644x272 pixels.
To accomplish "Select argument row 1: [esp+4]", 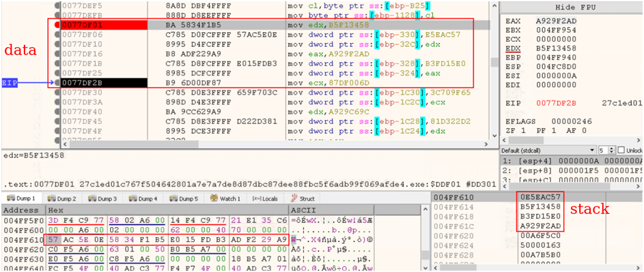I will (571, 162).
